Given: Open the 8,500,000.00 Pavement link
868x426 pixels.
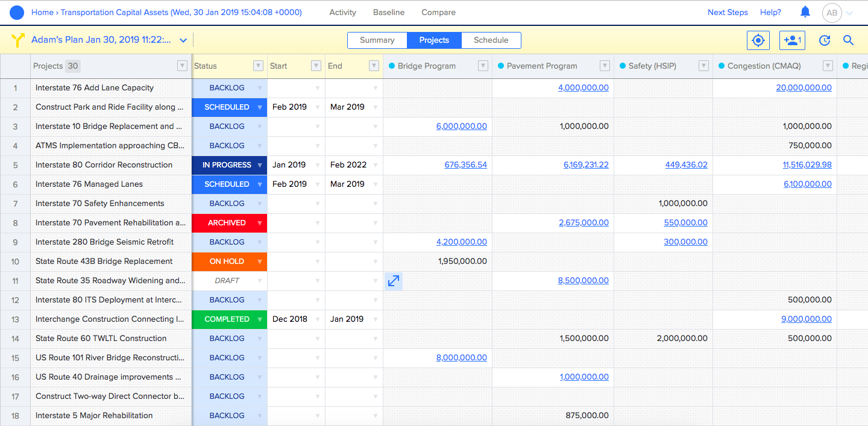Looking at the screenshot, I should tap(583, 281).
